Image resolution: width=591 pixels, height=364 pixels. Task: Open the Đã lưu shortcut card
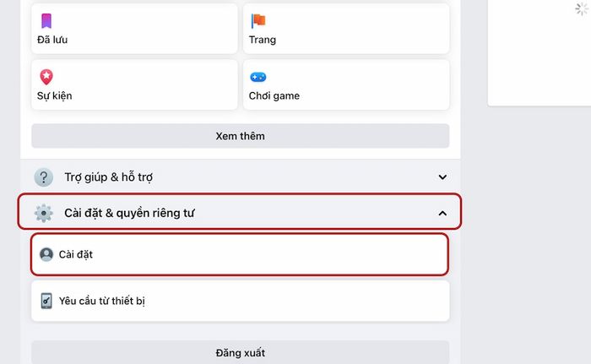[134, 29]
